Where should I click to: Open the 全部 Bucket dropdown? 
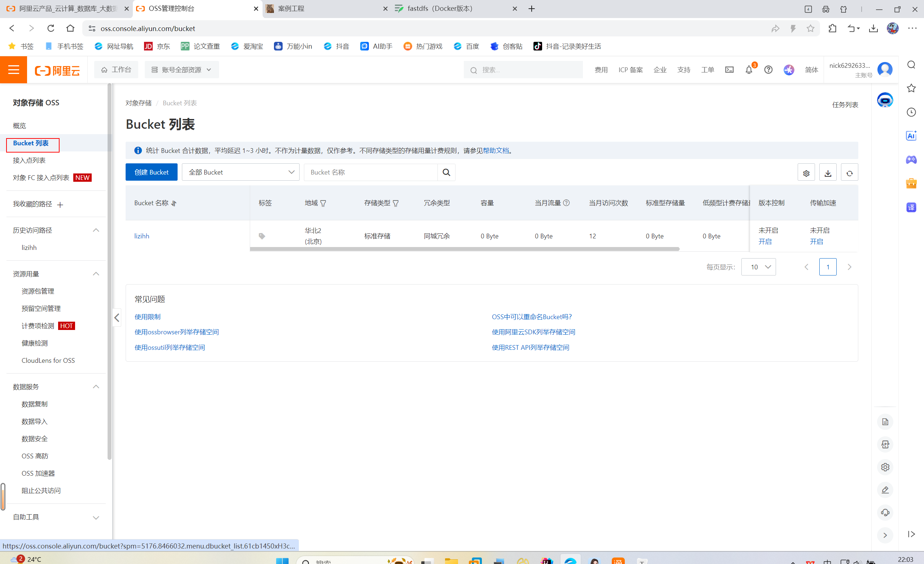[240, 172]
